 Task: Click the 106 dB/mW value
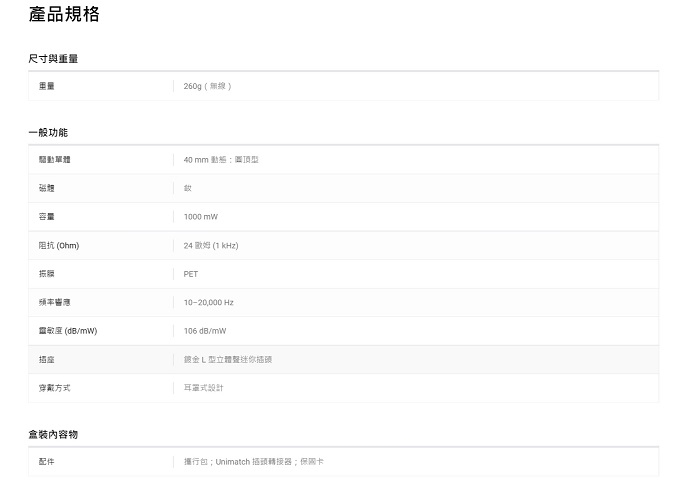pos(205,331)
